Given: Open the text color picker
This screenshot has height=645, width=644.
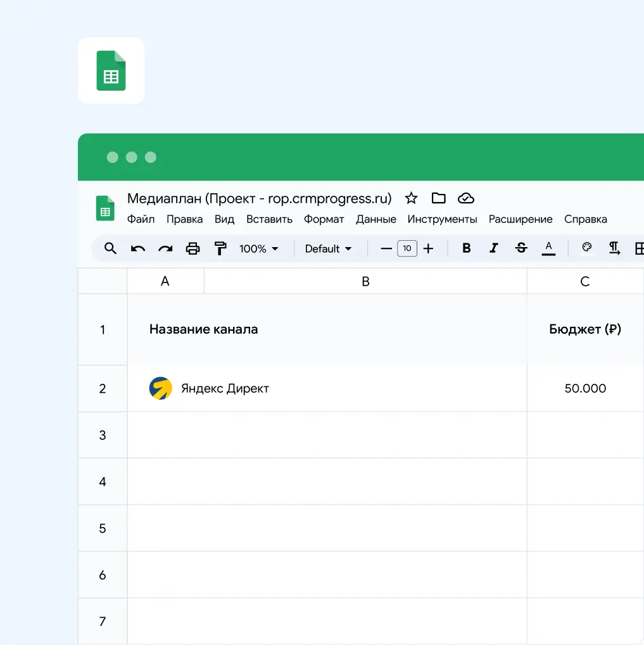Looking at the screenshot, I should pos(549,248).
